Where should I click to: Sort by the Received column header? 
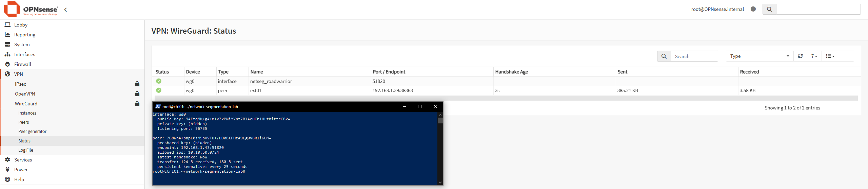(x=749, y=72)
